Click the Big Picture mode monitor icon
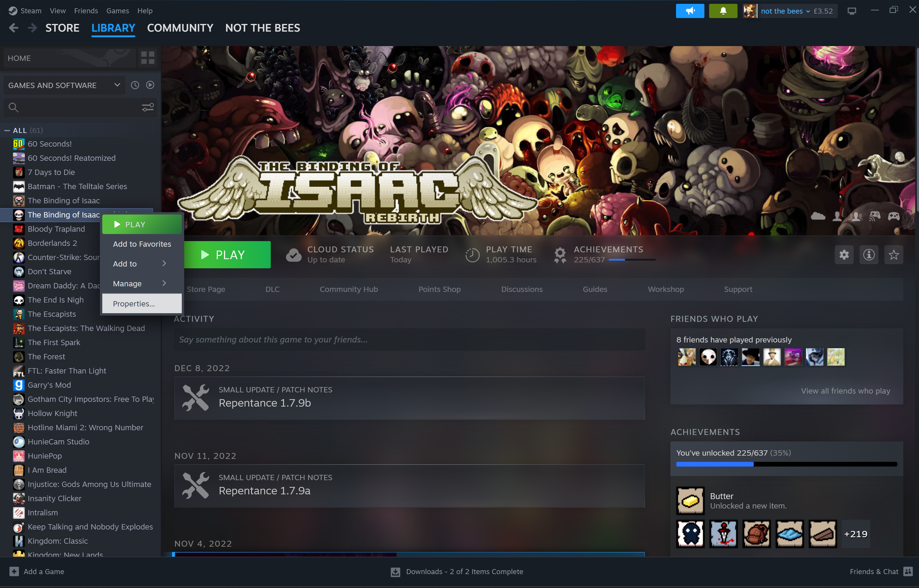919x588 pixels. tap(851, 11)
